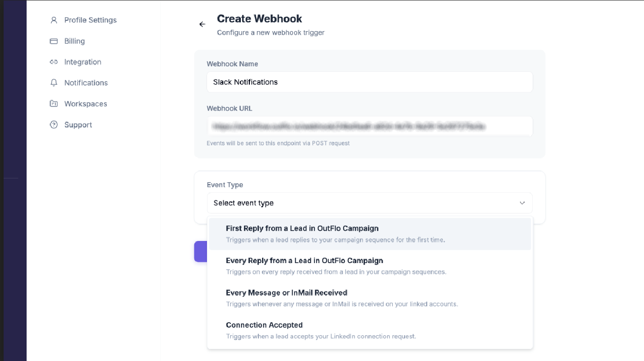Click the Support question mark icon
This screenshot has width=644, height=361.
click(54, 125)
